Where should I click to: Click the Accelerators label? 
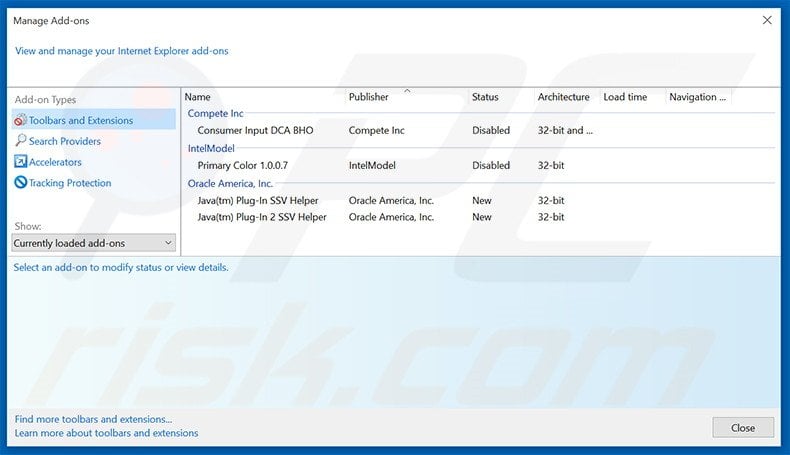pyautogui.click(x=55, y=162)
